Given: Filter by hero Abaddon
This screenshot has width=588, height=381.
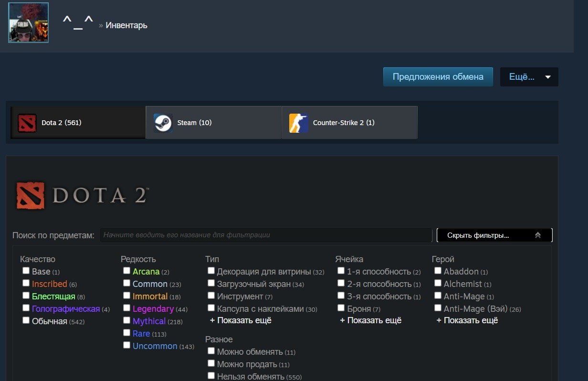Looking at the screenshot, I should [x=438, y=271].
